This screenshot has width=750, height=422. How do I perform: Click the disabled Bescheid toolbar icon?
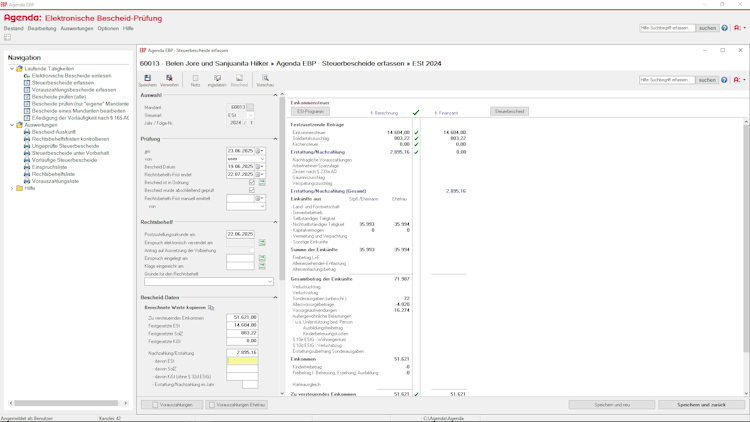pyautogui.click(x=239, y=80)
